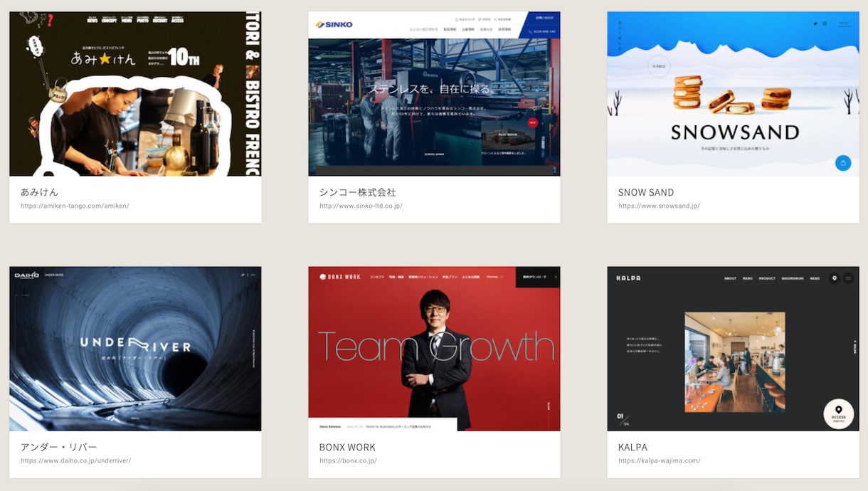
Task: Click ABOUT in the KALPA preview menu
Action: click(x=731, y=278)
